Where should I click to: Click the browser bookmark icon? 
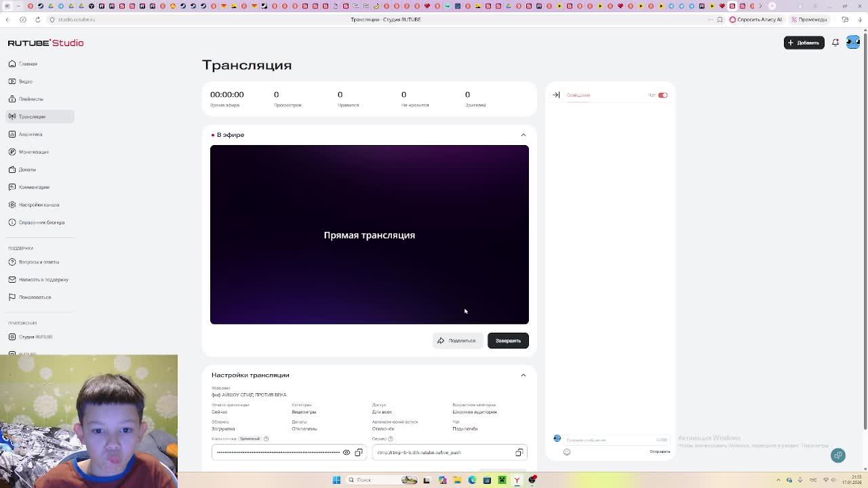point(719,20)
